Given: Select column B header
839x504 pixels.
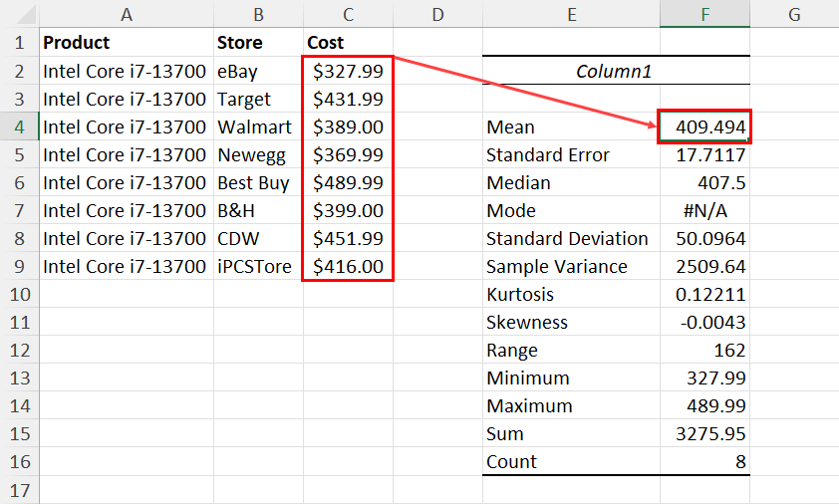Looking at the screenshot, I should point(258,14).
